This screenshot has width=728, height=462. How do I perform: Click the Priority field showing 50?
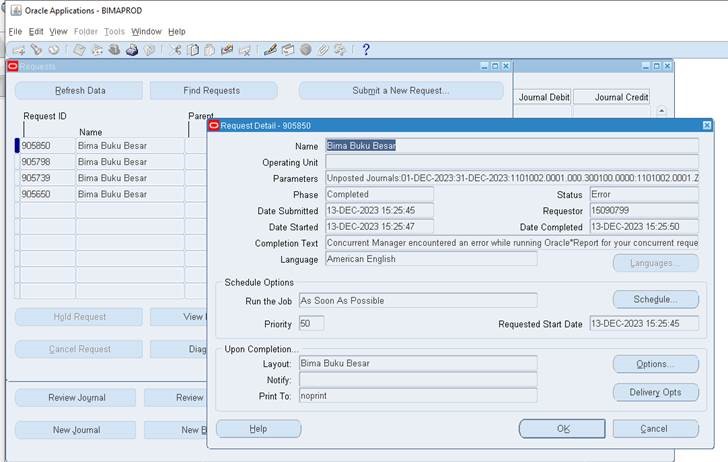pyautogui.click(x=312, y=323)
